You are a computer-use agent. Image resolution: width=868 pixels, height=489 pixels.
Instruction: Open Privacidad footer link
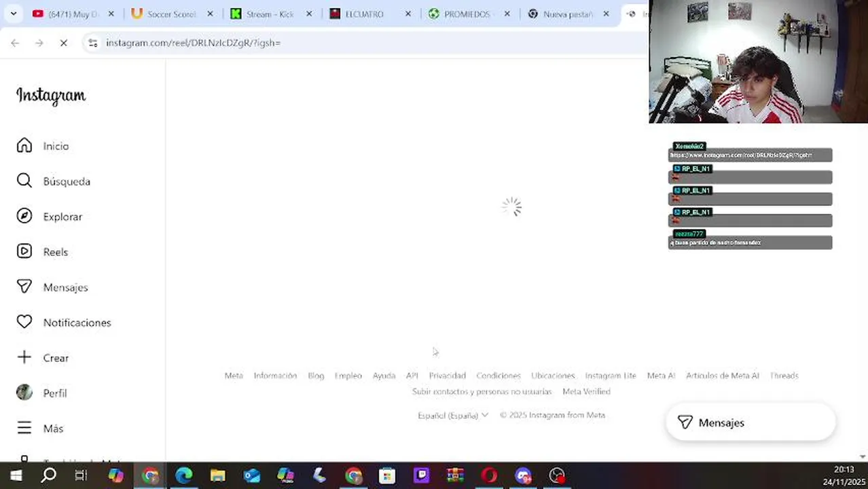448,376
